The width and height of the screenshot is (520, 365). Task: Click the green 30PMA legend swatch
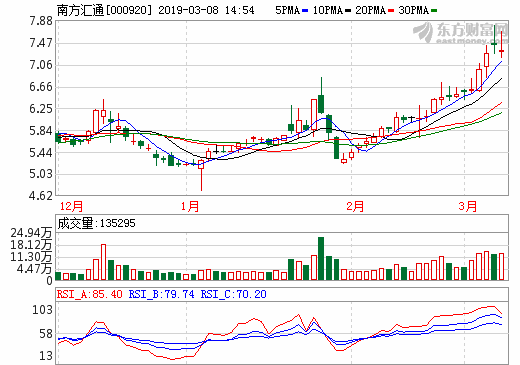pyautogui.click(x=434, y=11)
